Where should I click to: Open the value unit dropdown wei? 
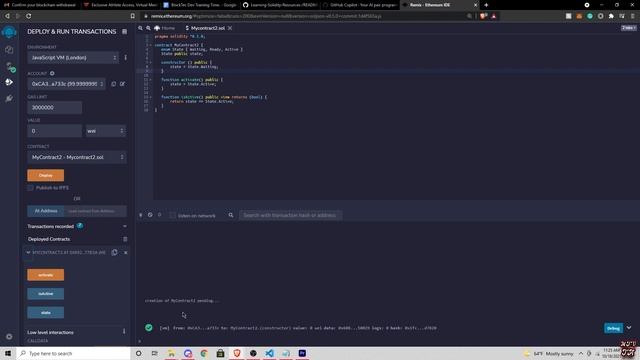click(105, 131)
